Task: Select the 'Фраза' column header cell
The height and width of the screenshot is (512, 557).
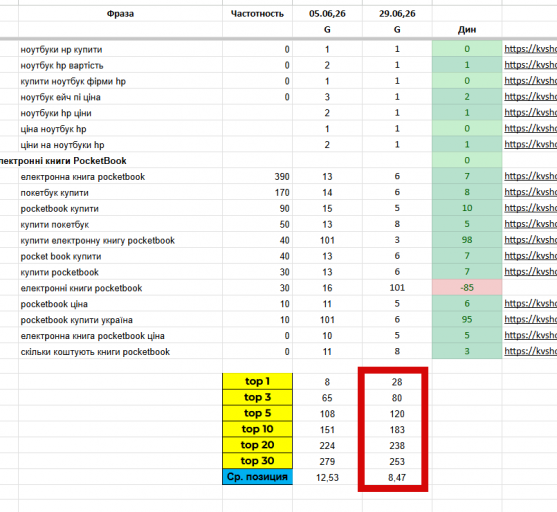Action: pos(120,14)
